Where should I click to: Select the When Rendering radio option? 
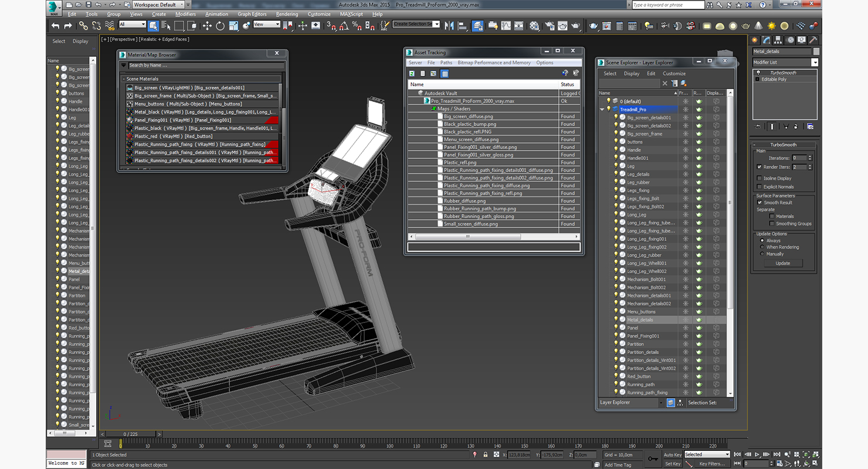(x=762, y=247)
